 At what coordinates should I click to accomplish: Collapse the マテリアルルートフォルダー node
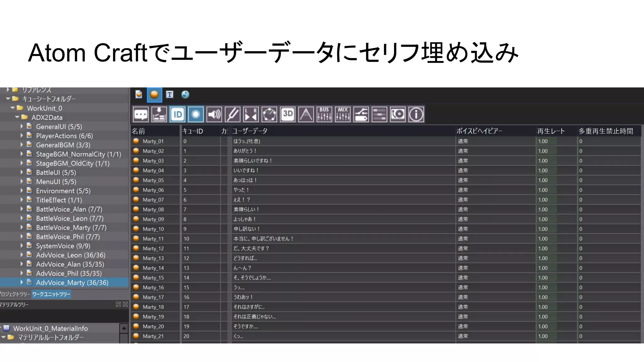pos(3,337)
